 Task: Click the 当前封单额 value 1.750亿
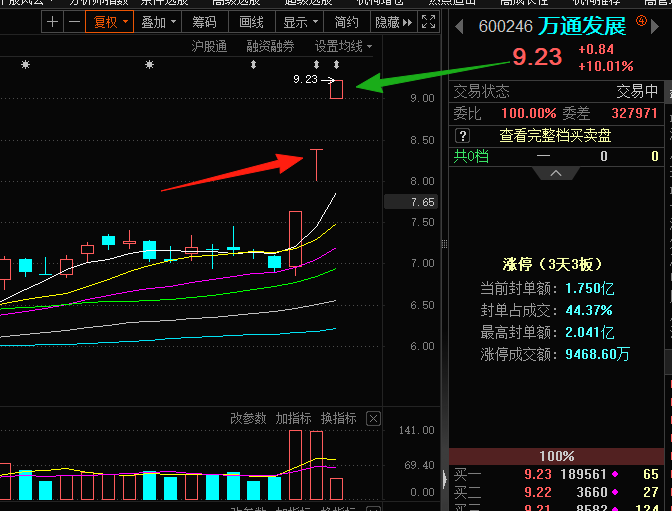[590, 289]
